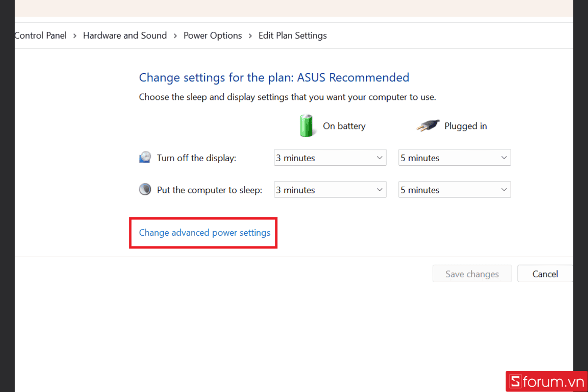The height and width of the screenshot is (392, 588).
Task: Open the On battery sleep timeout dropdown
Action: 330,190
